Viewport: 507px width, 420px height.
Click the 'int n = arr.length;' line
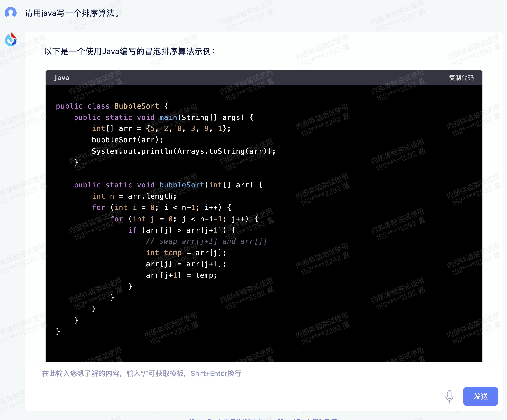pos(134,196)
